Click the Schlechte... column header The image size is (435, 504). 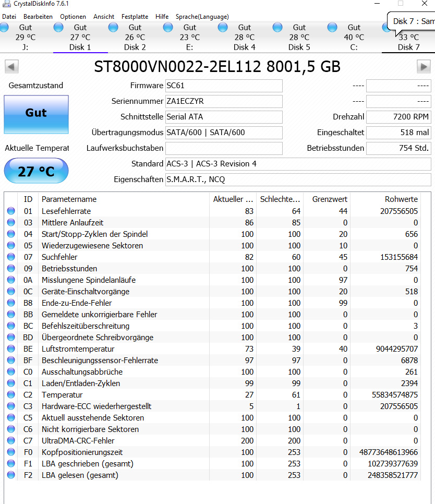[x=280, y=199]
